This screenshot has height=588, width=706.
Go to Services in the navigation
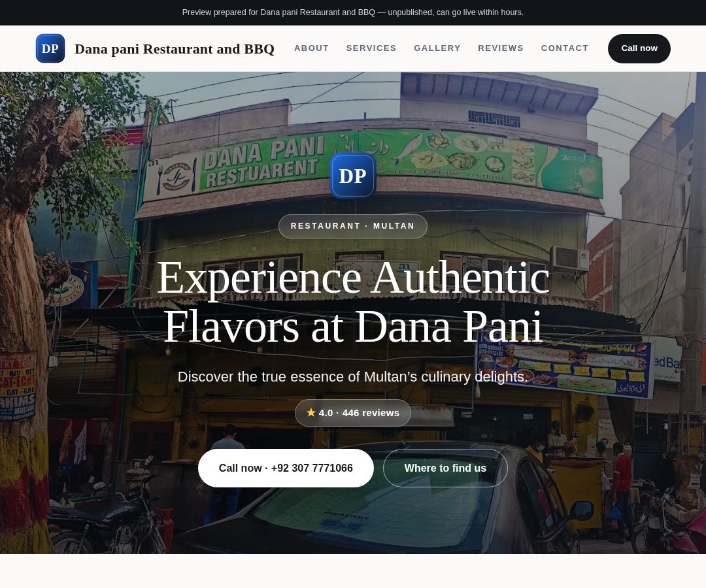point(371,48)
